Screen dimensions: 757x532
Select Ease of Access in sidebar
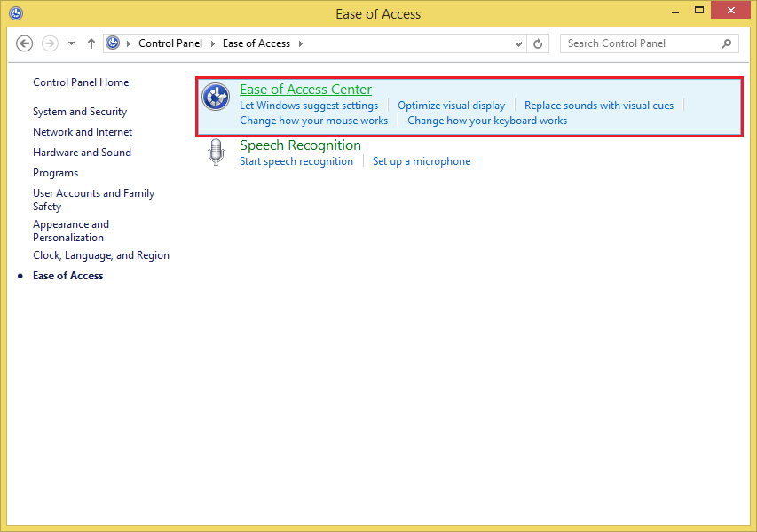pyautogui.click(x=68, y=276)
